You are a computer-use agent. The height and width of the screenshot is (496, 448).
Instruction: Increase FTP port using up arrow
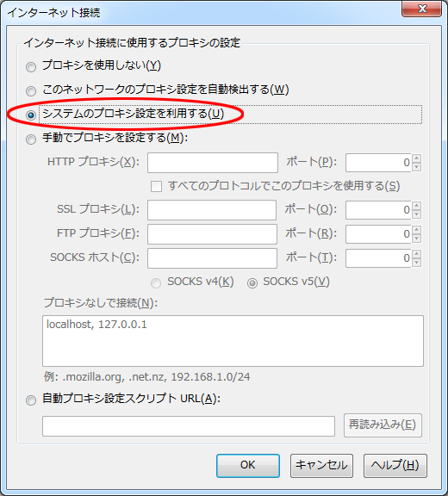point(417,230)
